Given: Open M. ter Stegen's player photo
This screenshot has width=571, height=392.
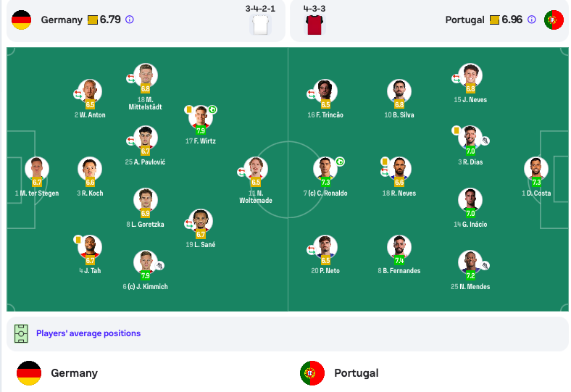Looking at the screenshot, I should tap(37, 169).
